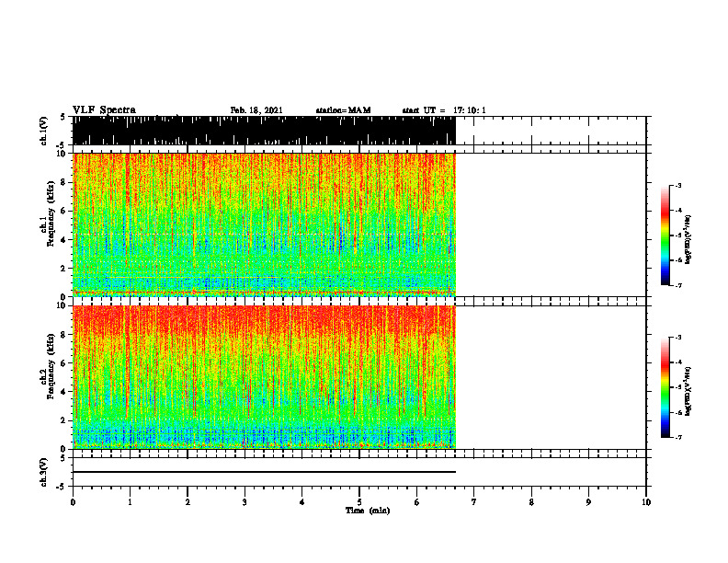This screenshot has height=563, width=728.
Task: Click the '-7' label on upper color scale
Action: coord(677,285)
